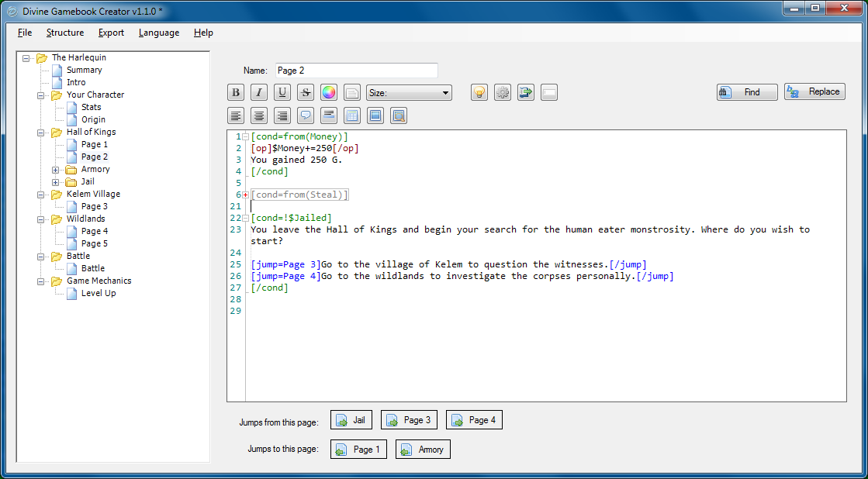Click the input field insert icon
The width and height of the screenshot is (868, 479).
[x=549, y=92]
